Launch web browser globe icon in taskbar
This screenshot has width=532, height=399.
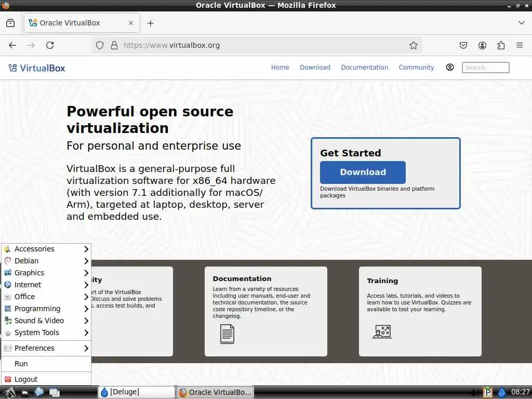(39, 392)
